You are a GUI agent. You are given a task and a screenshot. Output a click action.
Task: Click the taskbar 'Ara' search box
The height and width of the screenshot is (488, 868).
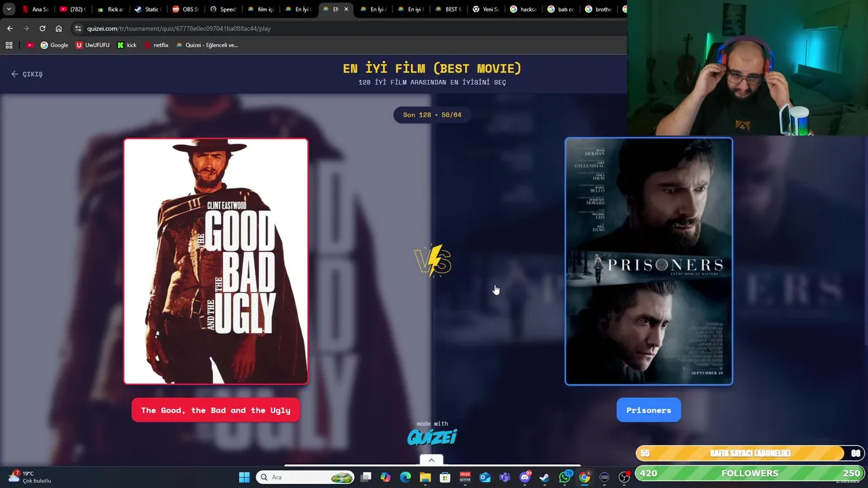[x=305, y=477]
